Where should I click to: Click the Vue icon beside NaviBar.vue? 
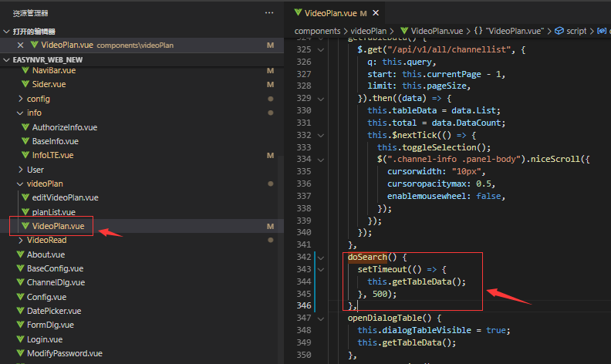point(25,70)
